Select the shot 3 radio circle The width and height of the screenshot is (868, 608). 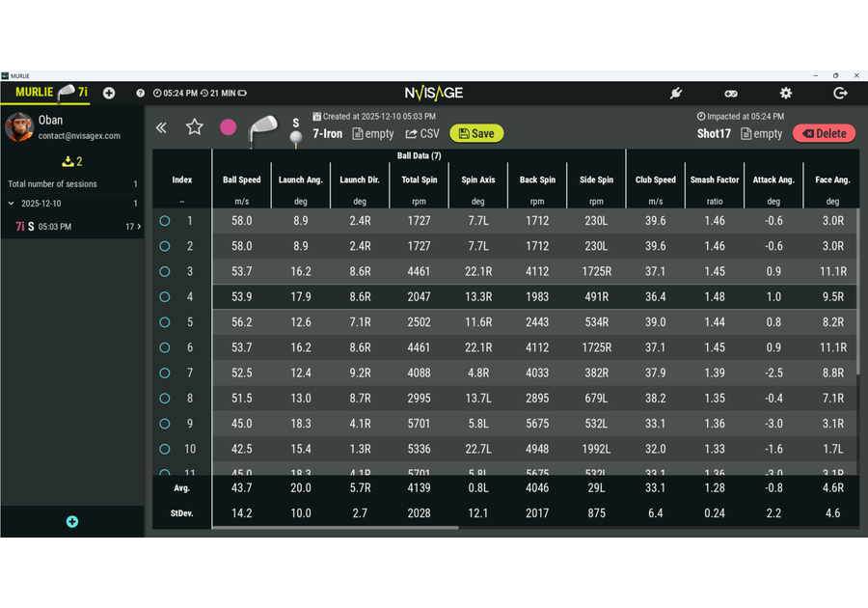pyautogui.click(x=164, y=271)
